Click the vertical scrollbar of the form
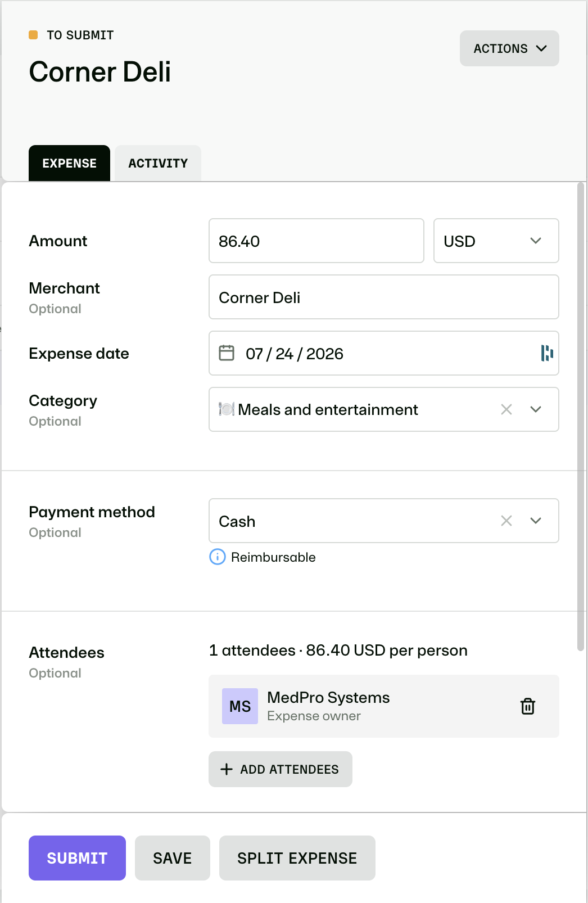This screenshot has width=588, height=903. (581, 416)
